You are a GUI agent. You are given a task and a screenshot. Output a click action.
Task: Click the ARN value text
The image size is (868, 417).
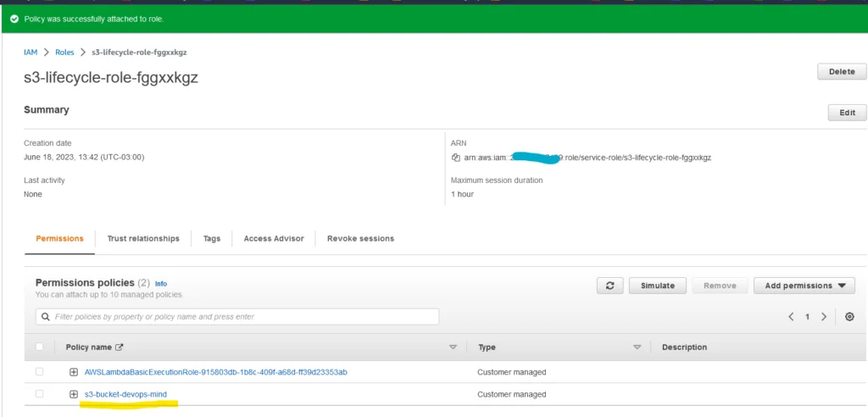[587, 158]
